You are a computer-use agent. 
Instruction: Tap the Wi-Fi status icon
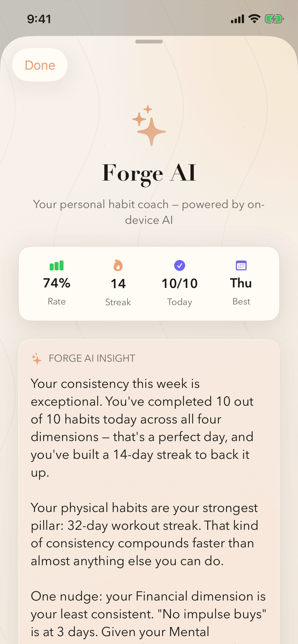pos(254,19)
